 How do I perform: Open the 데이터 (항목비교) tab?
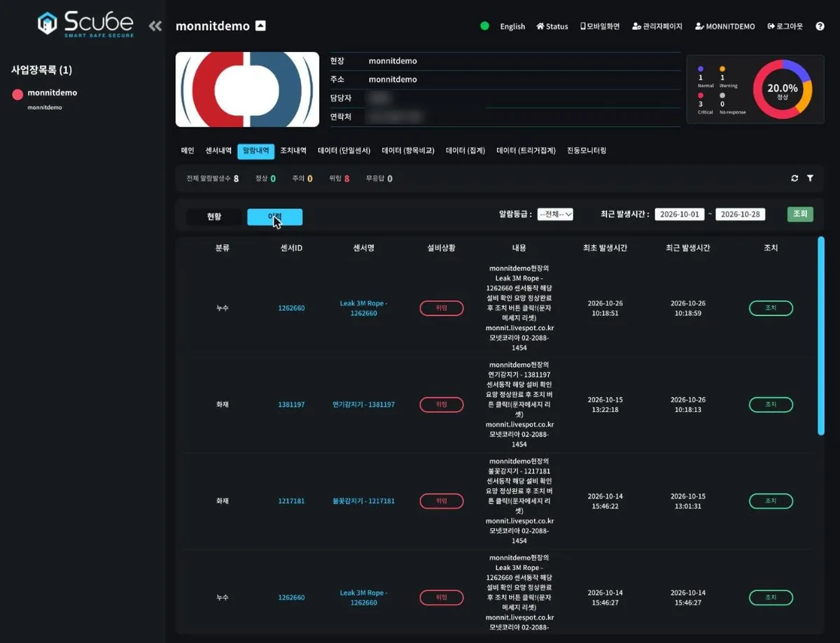pyautogui.click(x=408, y=151)
